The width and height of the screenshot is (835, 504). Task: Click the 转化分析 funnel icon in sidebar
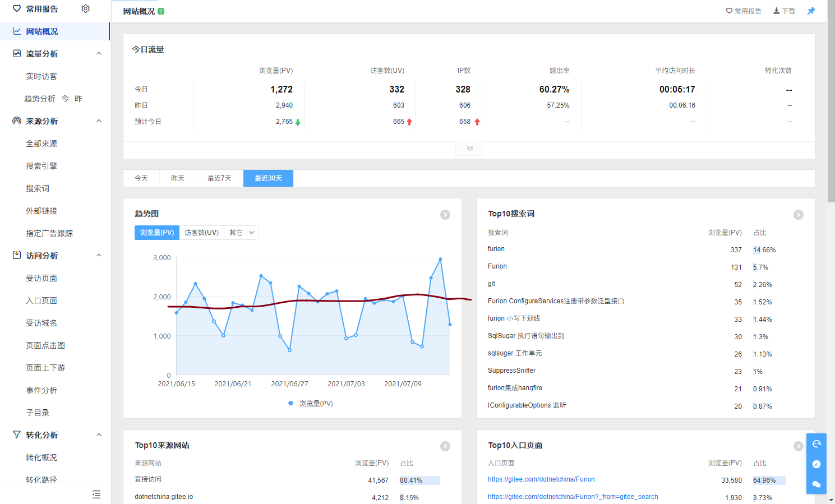(17, 435)
